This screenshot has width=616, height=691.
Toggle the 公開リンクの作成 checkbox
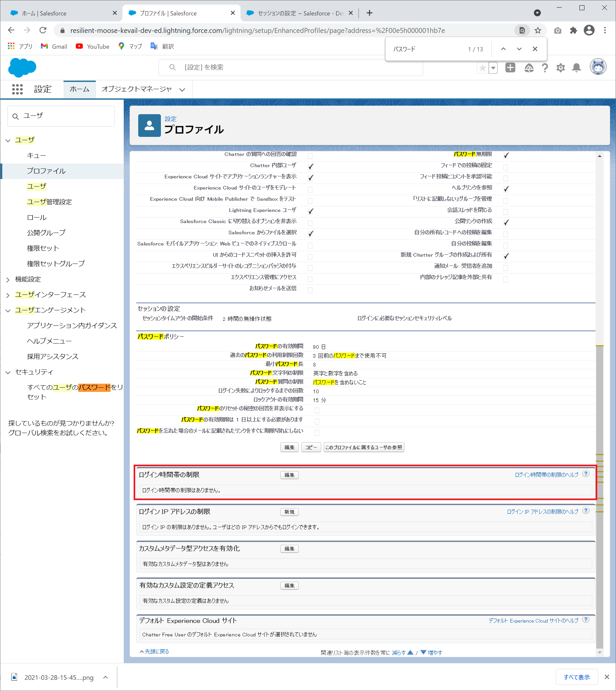[x=506, y=223]
